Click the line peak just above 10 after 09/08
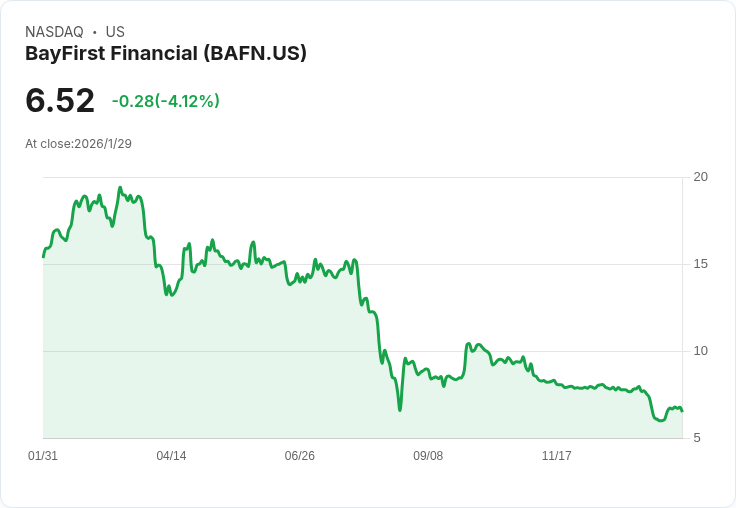Image resolution: width=736 pixels, height=508 pixels. pos(468,344)
